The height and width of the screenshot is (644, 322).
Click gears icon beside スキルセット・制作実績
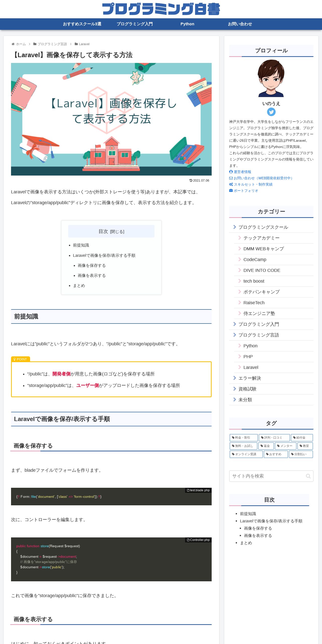click(x=231, y=184)
